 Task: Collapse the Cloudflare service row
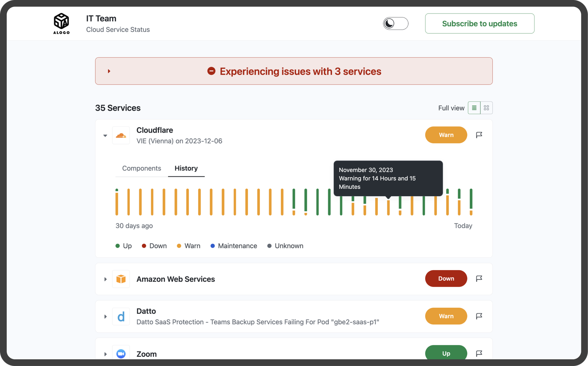click(x=105, y=136)
